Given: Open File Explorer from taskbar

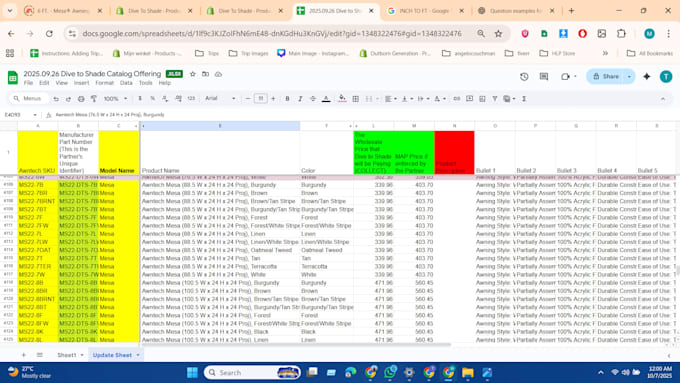Looking at the screenshot, I should coord(468,373).
